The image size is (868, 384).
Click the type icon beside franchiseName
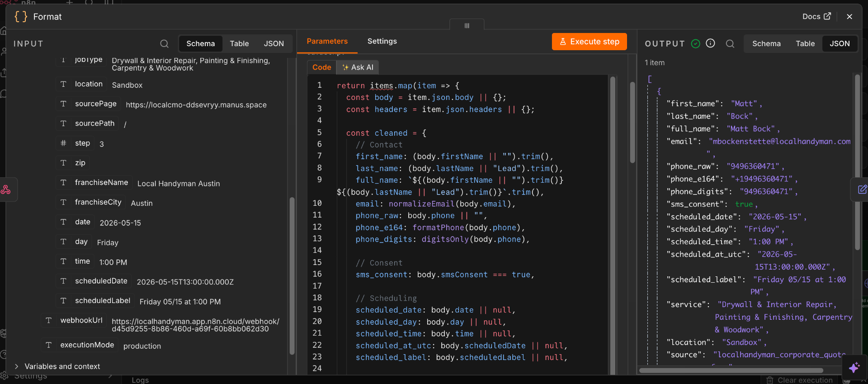click(x=63, y=183)
